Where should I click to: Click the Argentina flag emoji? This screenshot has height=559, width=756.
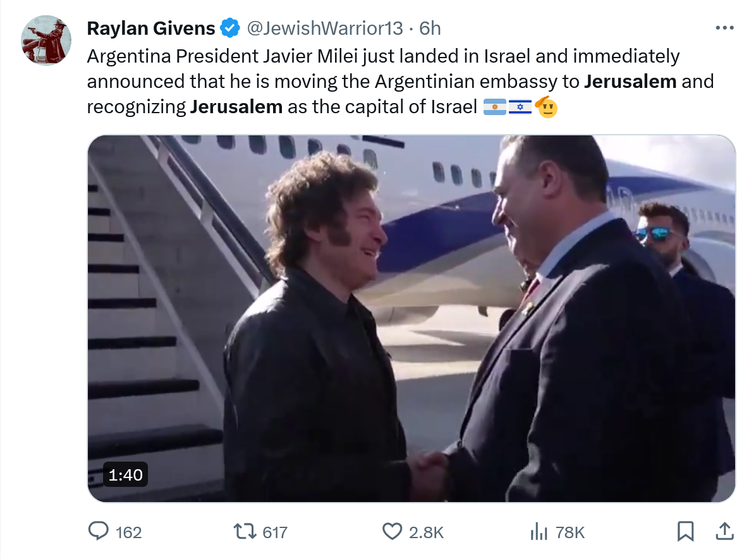[x=495, y=107]
